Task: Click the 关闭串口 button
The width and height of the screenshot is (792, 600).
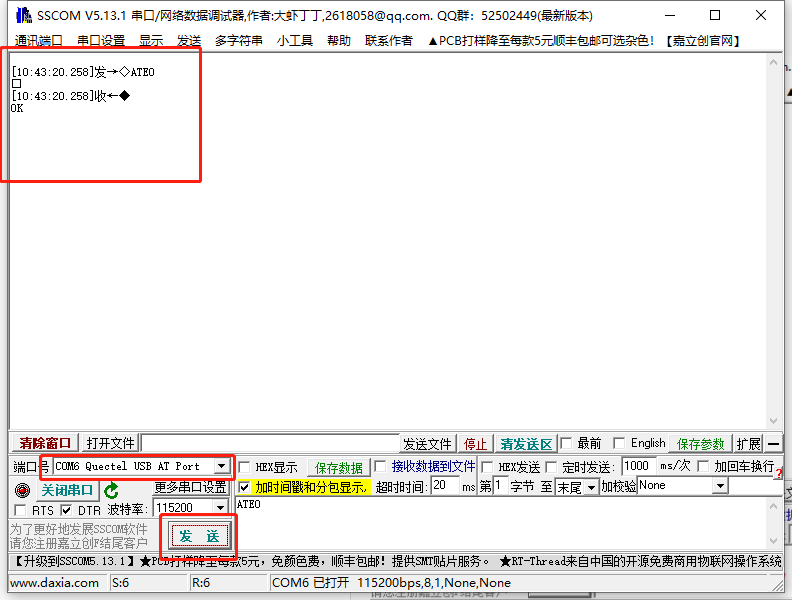Action: [67, 490]
